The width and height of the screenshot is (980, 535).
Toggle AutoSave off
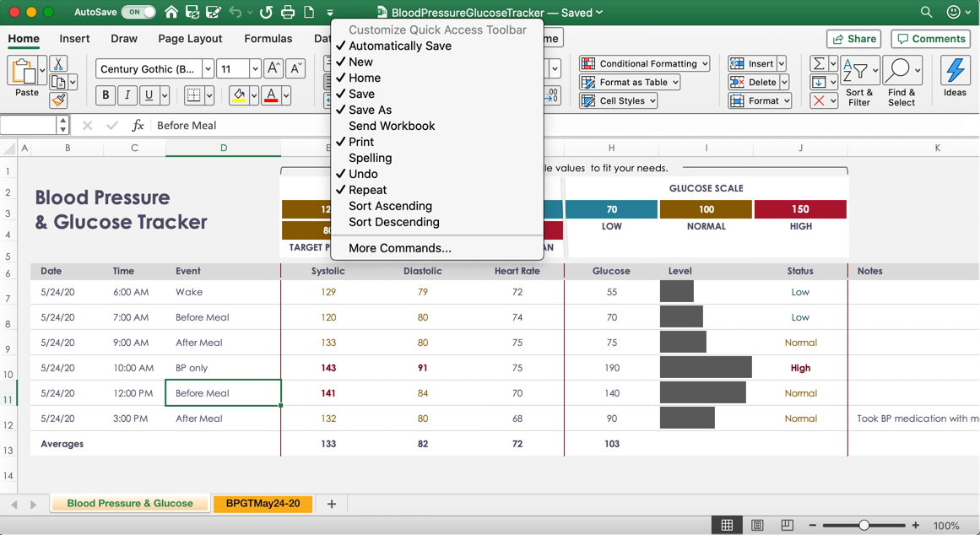(x=138, y=12)
